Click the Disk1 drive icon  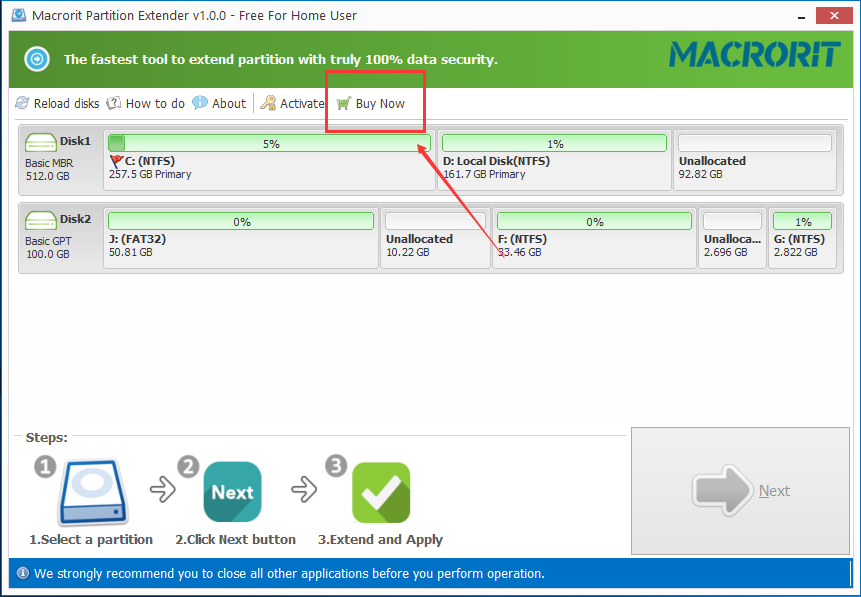[41, 143]
